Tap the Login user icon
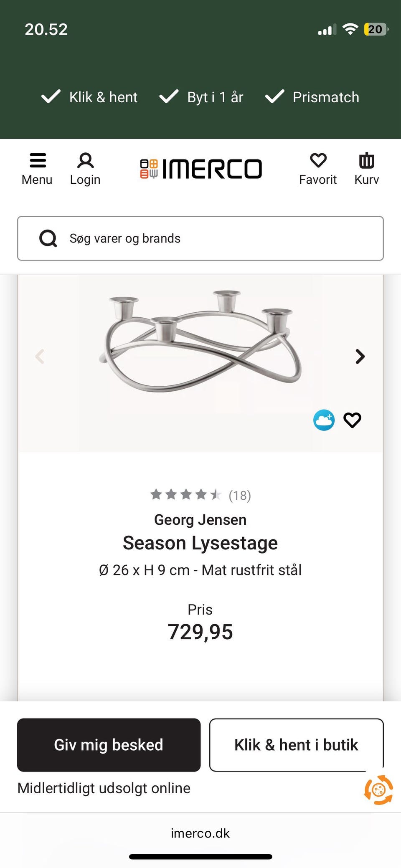Viewport: 401px width, 868px height. [85, 161]
